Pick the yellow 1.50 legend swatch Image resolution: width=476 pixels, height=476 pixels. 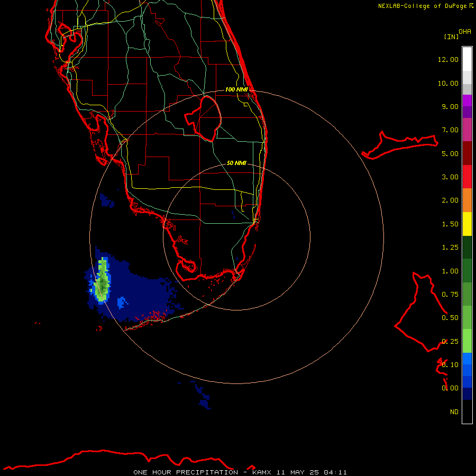(467, 224)
